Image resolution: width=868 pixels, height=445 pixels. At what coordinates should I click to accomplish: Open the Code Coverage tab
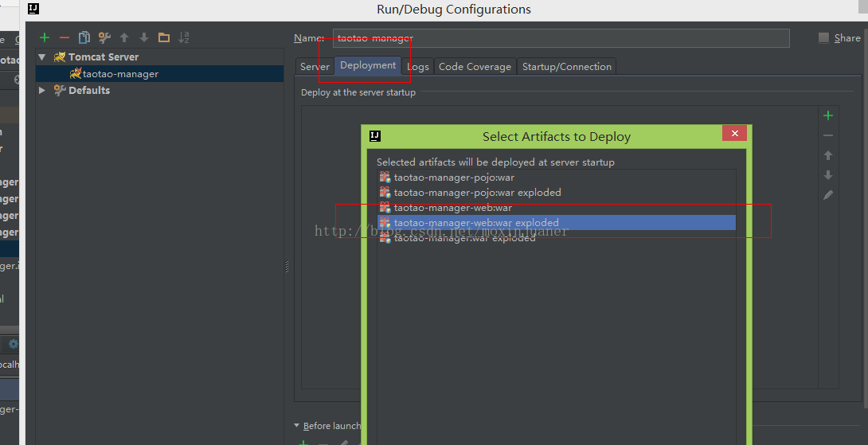point(475,66)
